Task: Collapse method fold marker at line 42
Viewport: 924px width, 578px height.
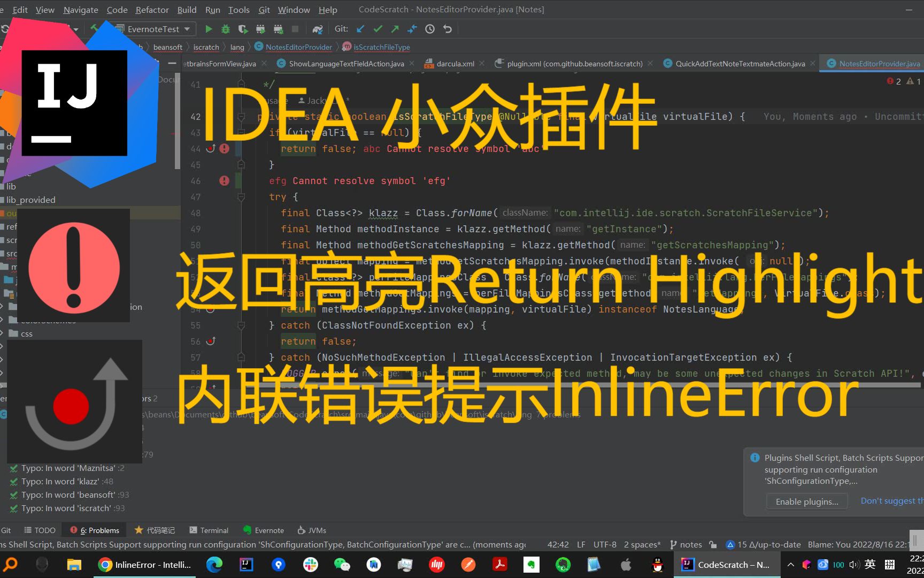Action: 241,116
